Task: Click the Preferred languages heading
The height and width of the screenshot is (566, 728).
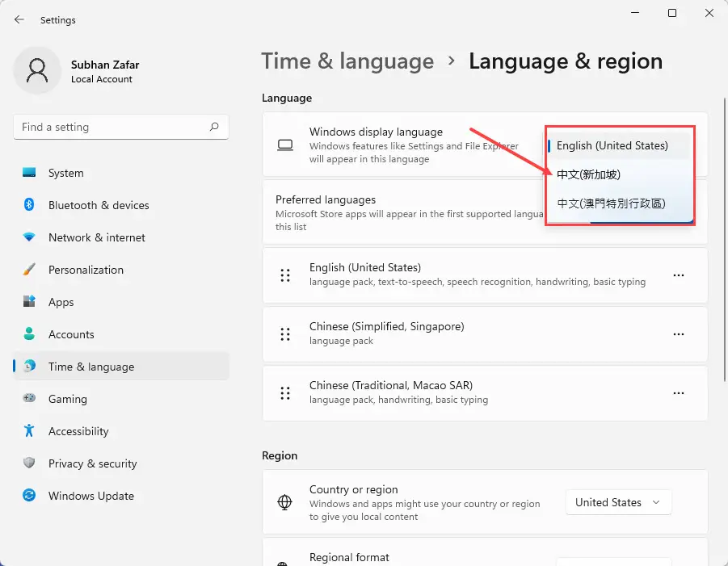Action: point(326,199)
